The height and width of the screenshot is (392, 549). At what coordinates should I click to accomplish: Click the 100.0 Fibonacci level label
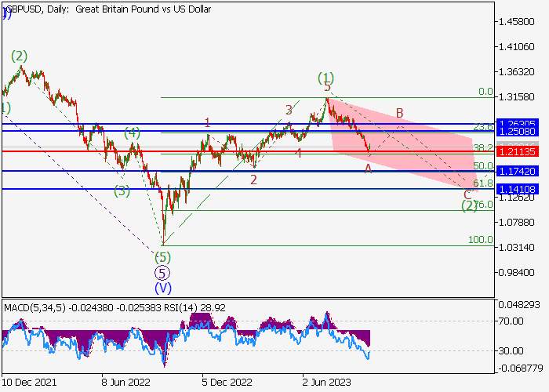coord(481,240)
